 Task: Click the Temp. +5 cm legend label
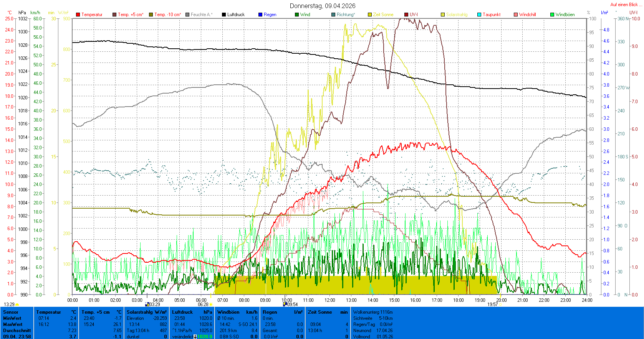[131, 15]
